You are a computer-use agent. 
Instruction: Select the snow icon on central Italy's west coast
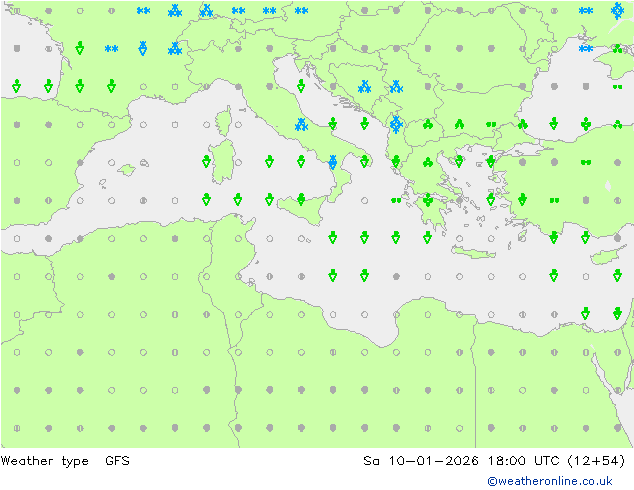point(301,124)
